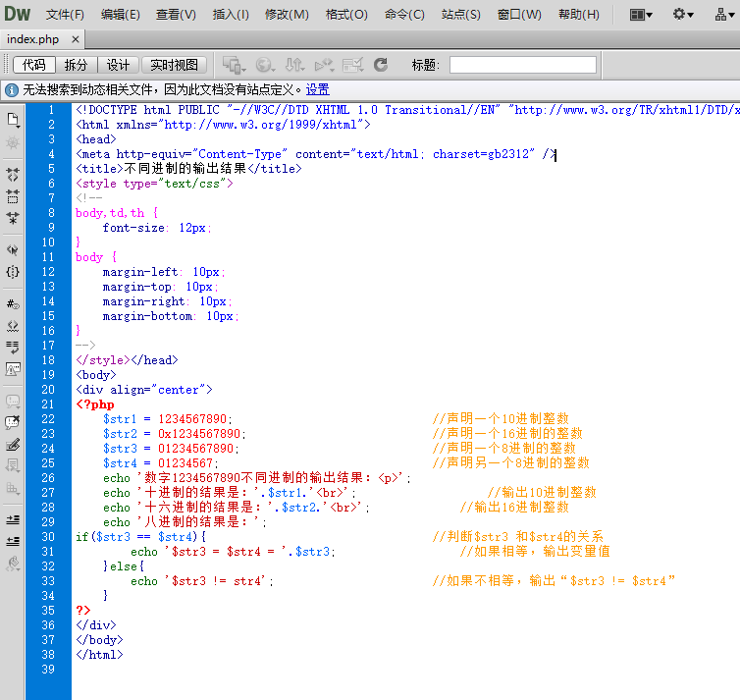The height and width of the screenshot is (700, 740).
Task: Open the 站点(S) menu
Action: click(461, 15)
